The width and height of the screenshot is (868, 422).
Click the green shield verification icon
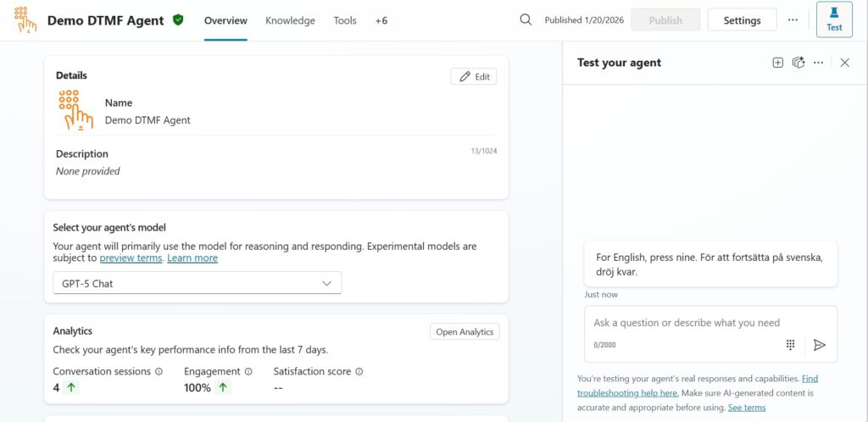178,20
